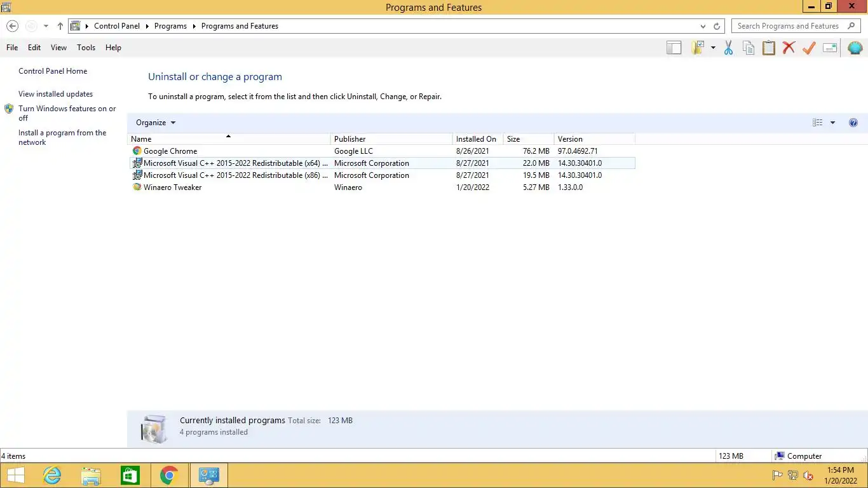Screen dimensions: 868x488
Task: Click the Copy toolbar icon
Action: click(749, 48)
